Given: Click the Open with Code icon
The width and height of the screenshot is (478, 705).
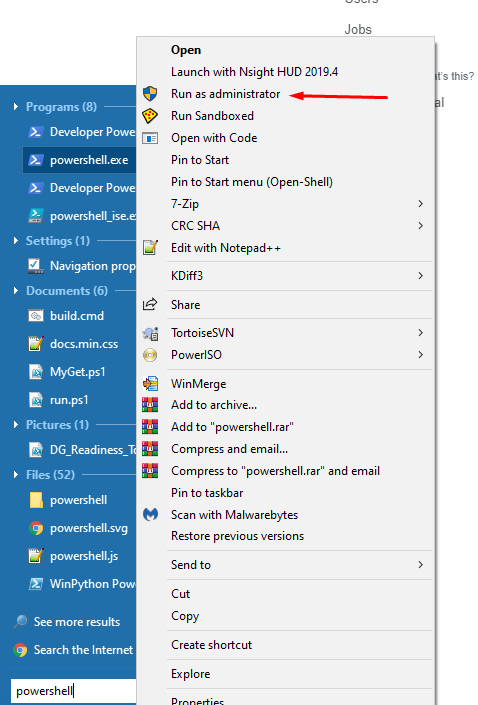Looking at the screenshot, I should click(150, 138).
